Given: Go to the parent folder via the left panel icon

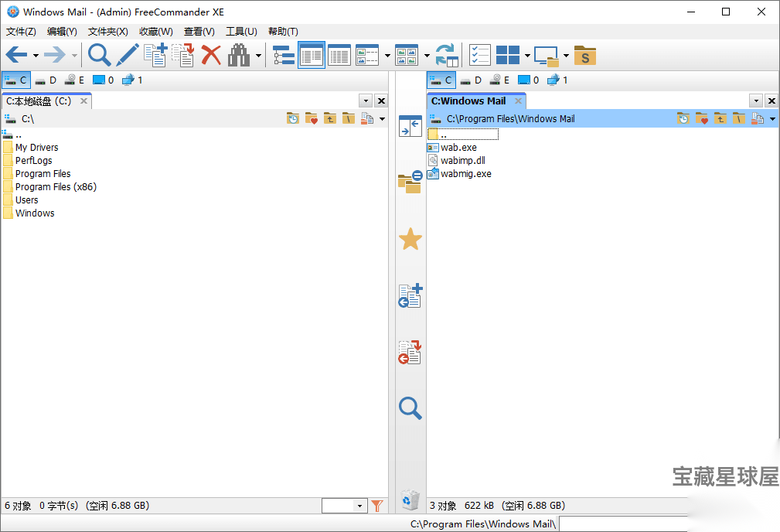Looking at the screenshot, I should click(x=330, y=118).
